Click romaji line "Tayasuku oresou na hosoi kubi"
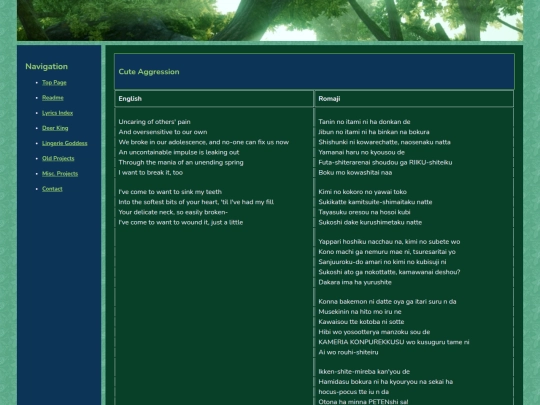The height and width of the screenshot is (405, 540). (364, 212)
